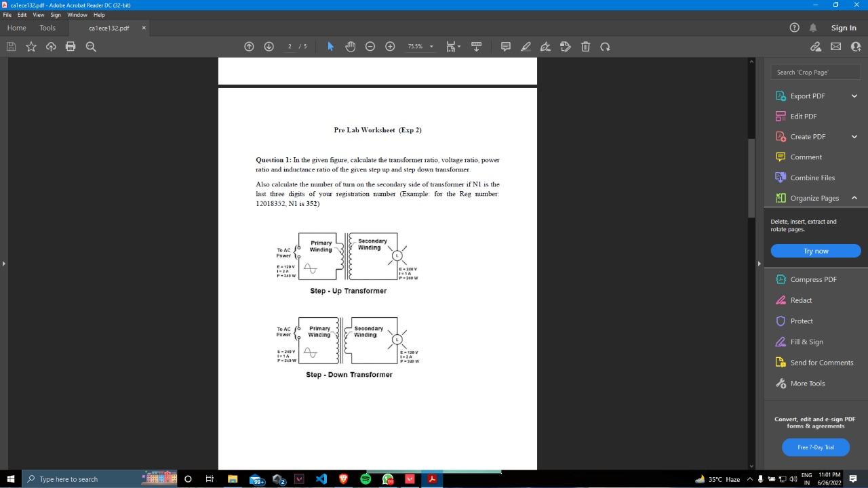Click the Delete pages trash icon

(585, 46)
